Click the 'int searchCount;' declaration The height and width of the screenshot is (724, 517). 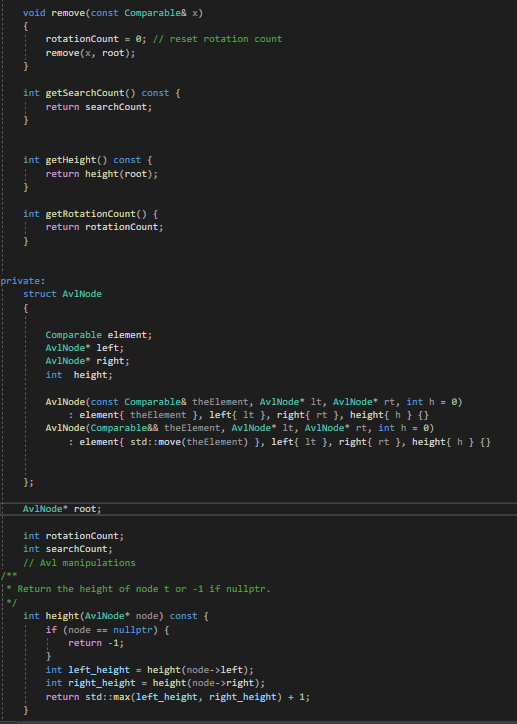(x=68, y=549)
